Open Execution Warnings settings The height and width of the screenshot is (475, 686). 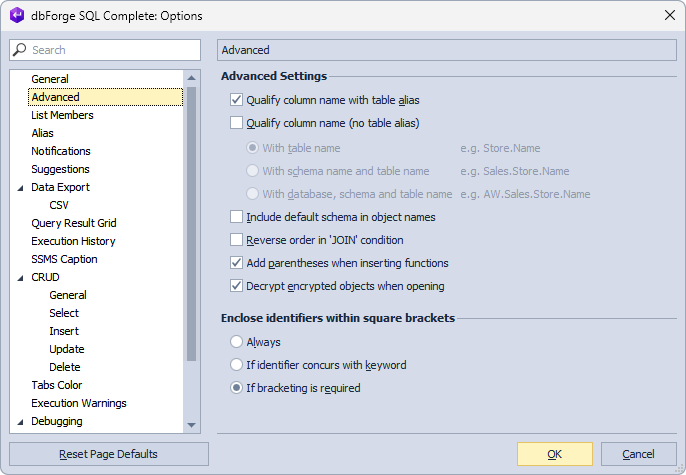[79, 403]
